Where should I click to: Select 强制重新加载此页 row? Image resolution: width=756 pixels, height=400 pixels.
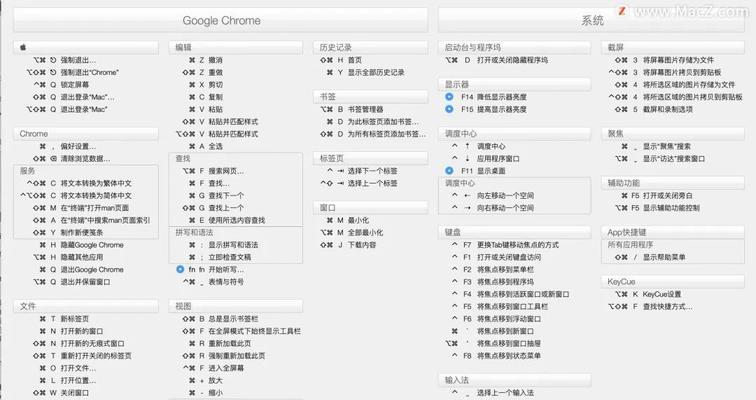click(224, 356)
